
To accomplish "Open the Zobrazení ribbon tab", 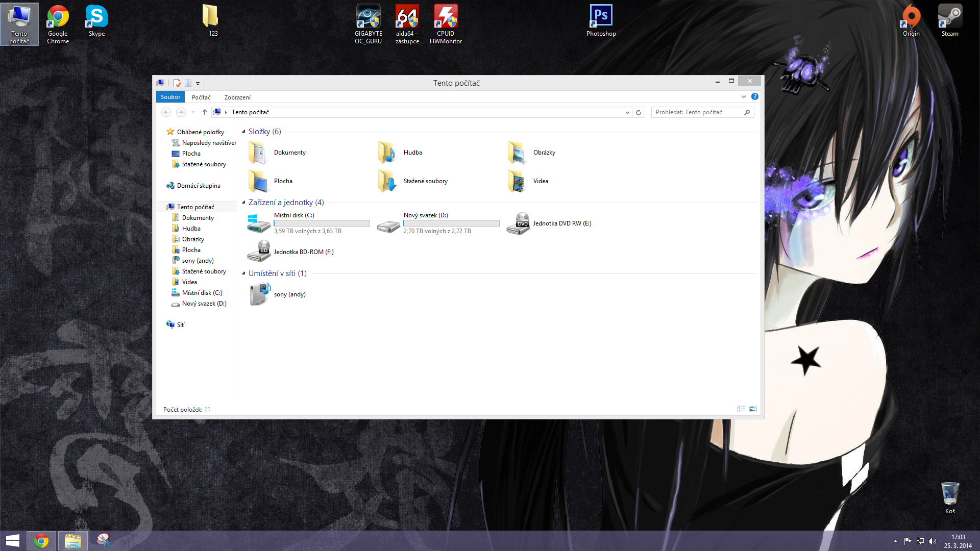I will (237, 97).
